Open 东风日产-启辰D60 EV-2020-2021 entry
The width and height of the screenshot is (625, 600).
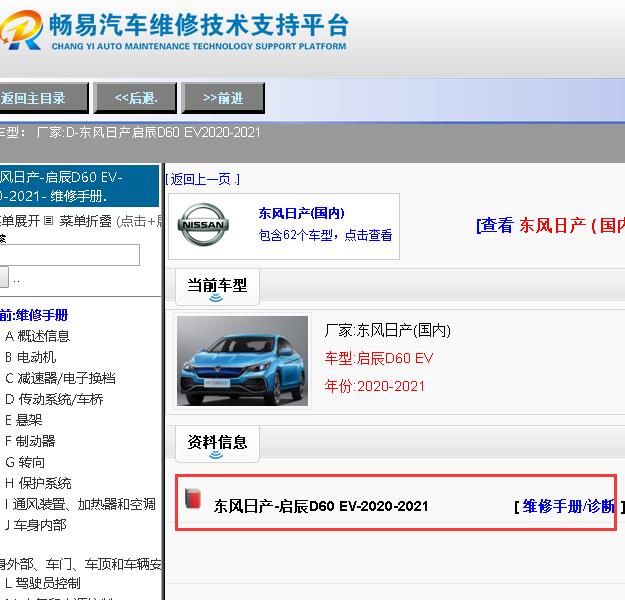click(x=321, y=506)
